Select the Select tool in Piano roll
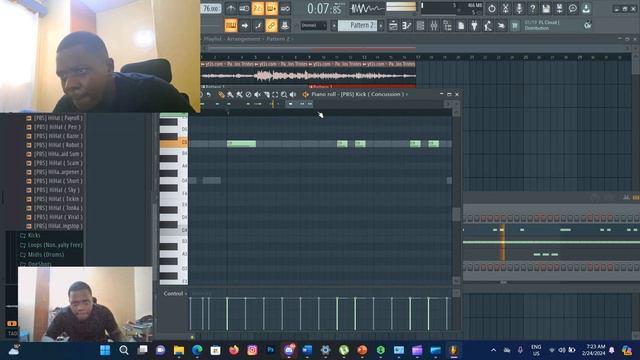This screenshot has width=640, height=360. 275,95
